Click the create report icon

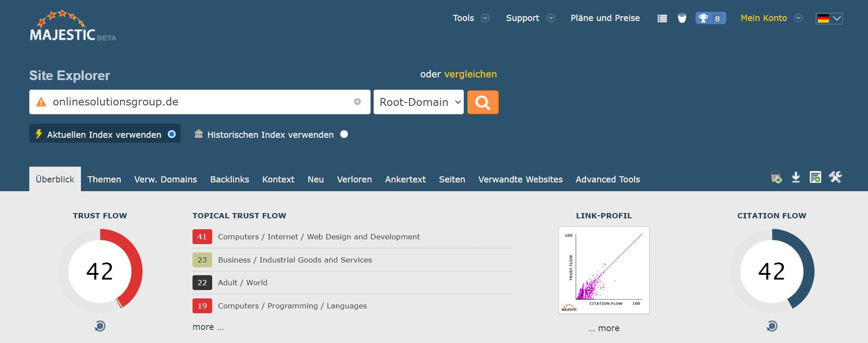point(815,177)
